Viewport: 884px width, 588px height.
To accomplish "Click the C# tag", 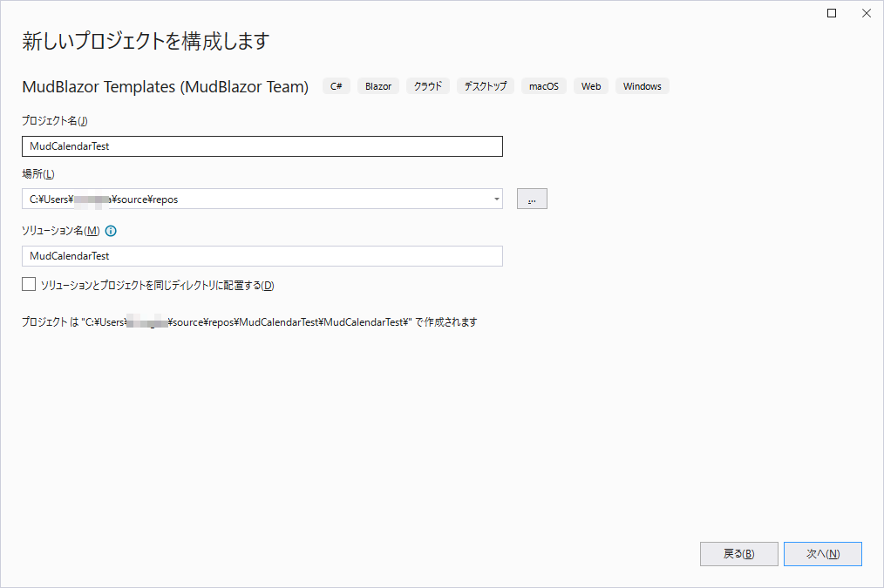I will coord(336,86).
